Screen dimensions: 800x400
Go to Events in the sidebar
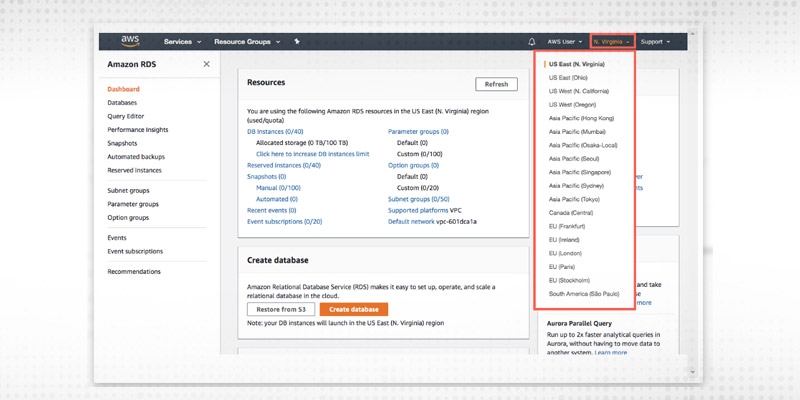117,238
